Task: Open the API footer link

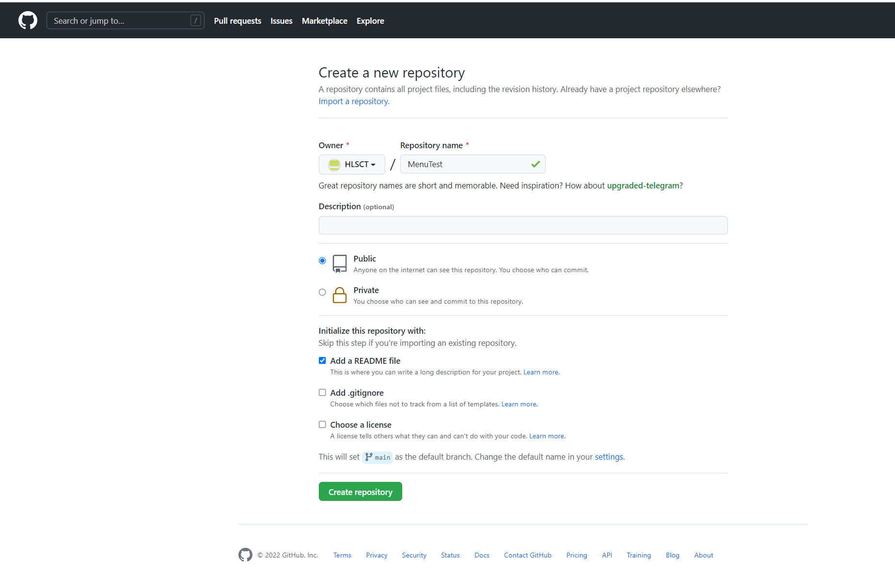Action: pos(607,555)
